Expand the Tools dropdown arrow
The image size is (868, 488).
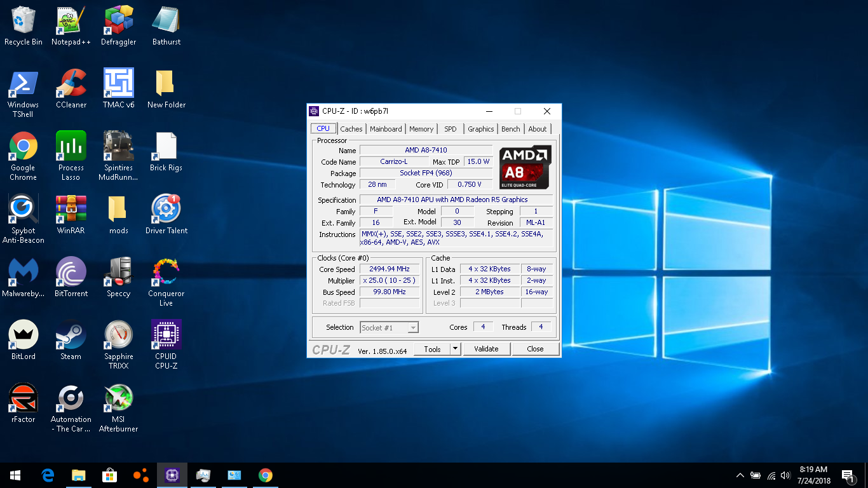coord(455,349)
